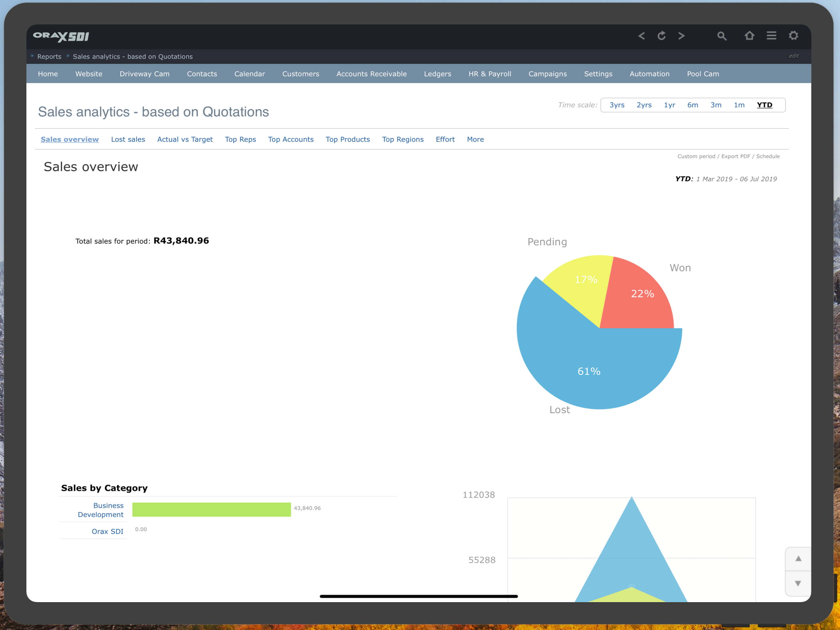Click the edit link in breadcrumb bar
The height and width of the screenshot is (630, 840).
coord(794,56)
